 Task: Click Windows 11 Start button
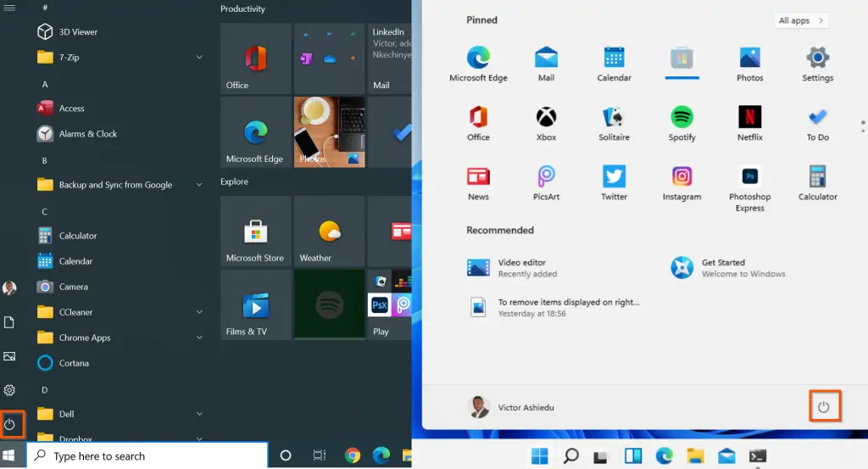point(539,455)
